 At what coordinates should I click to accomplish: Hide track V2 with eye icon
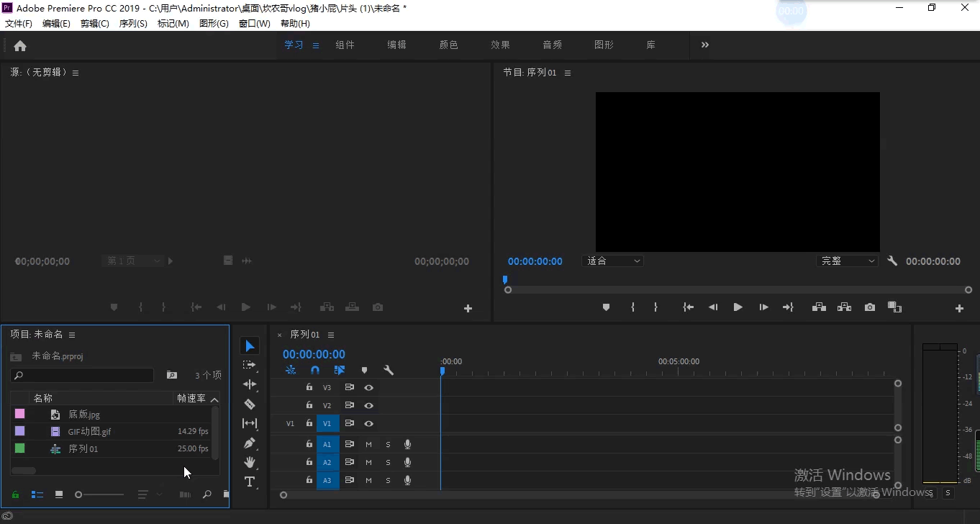pyautogui.click(x=369, y=405)
